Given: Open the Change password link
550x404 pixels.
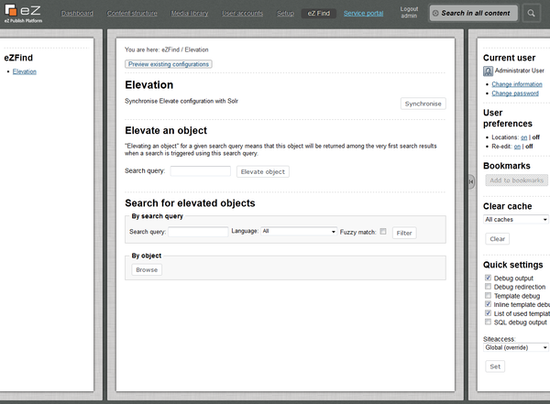Looking at the screenshot, I should [515, 93].
